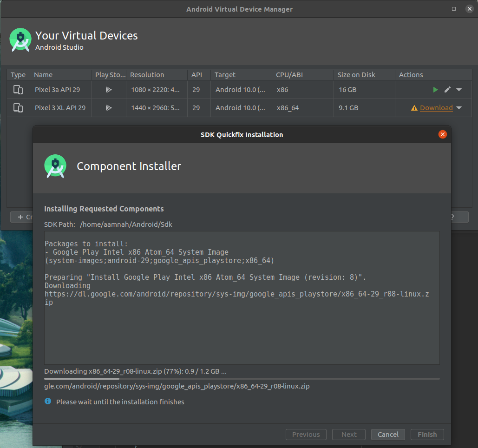Viewport: 478px width, 448px height.
Task: Click the Download link for Pixel 3 XL
Action: [x=436, y=108]
